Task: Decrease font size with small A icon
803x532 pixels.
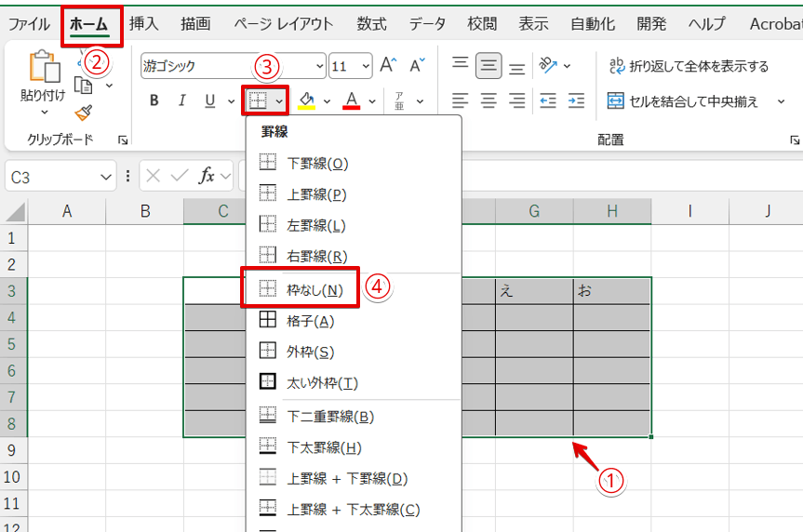Action: (x=418, y=65)
